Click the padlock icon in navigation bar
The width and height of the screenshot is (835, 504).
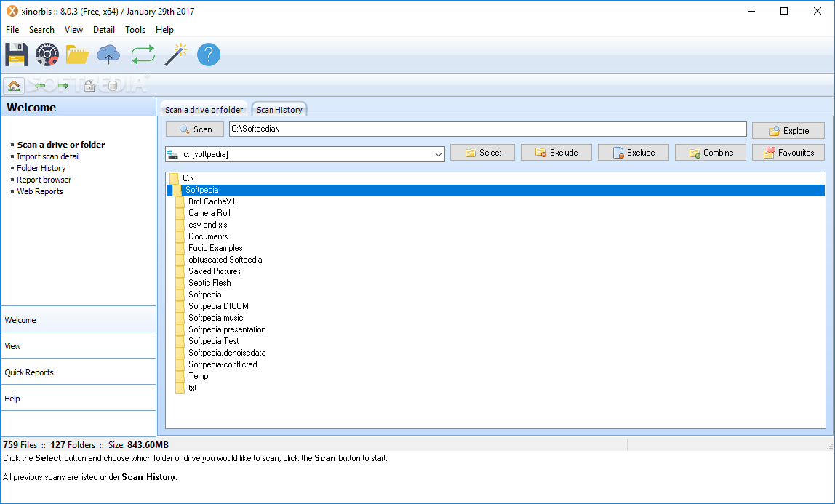pyautogui.click(x=89, y=85)
